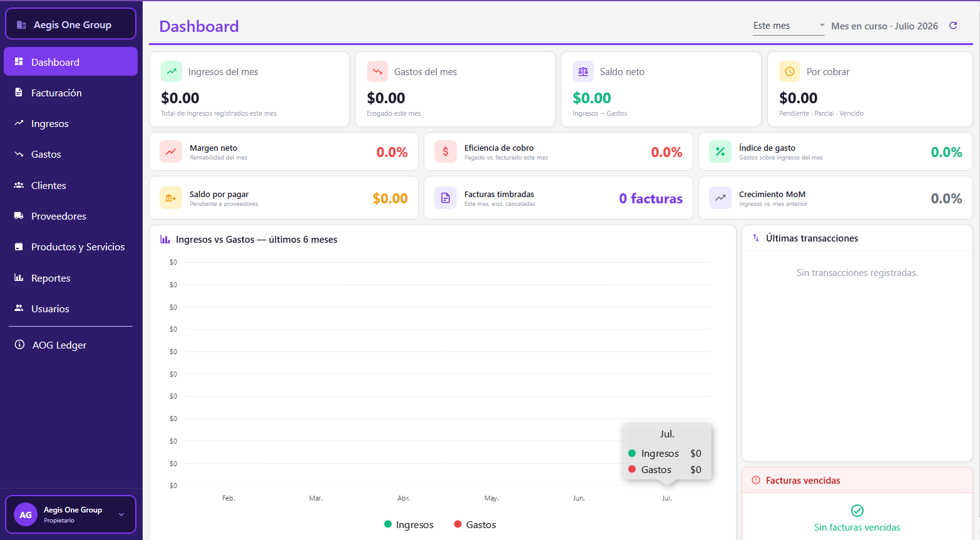Click the Eficiencia de cobro 0.0% value
The width and height of the screenshot is (980, 540).
point(666,152)
